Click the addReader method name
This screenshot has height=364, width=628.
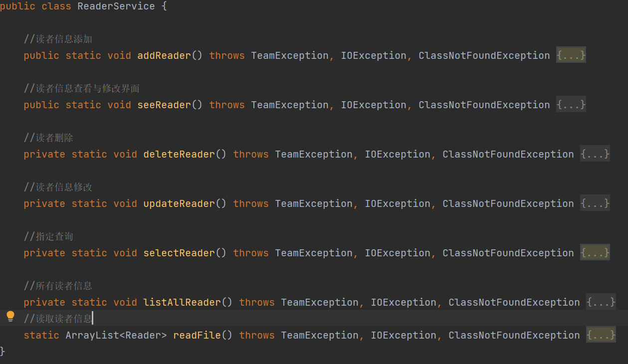164,55
